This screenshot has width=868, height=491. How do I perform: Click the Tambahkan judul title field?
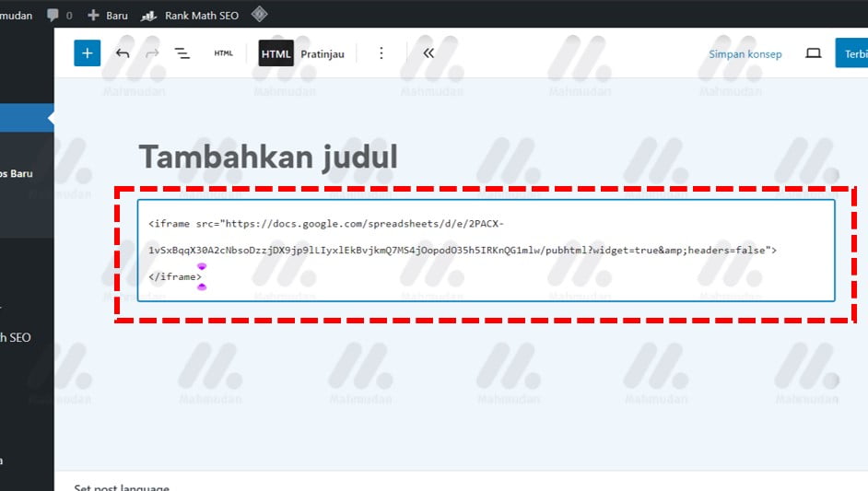click(x=268, y=158)
